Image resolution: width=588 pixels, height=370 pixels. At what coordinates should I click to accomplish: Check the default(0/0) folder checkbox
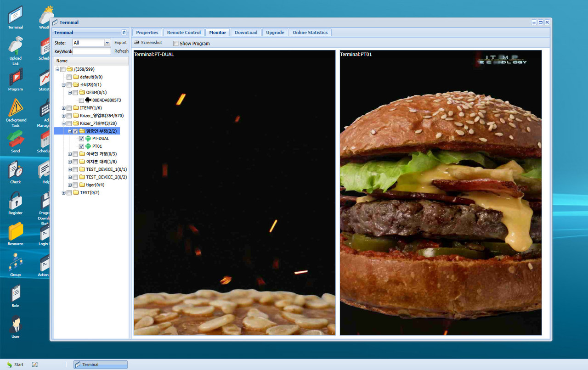[x=69, y=77]
